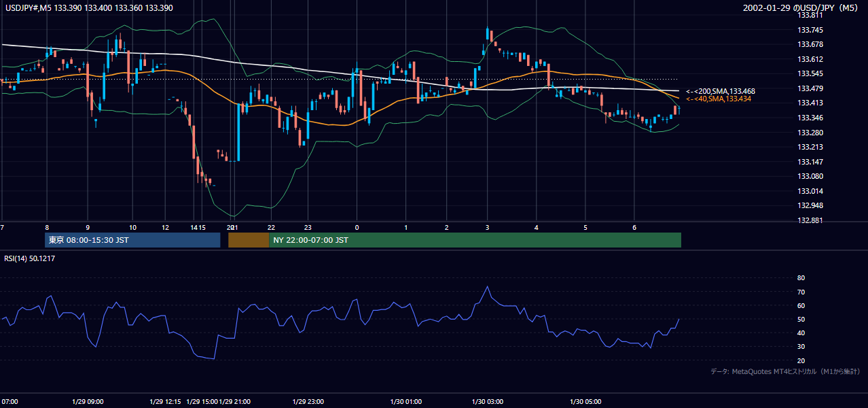Click RSI scale value 70
The height and width of the screenshot is (408, 868).
(801, 292)
